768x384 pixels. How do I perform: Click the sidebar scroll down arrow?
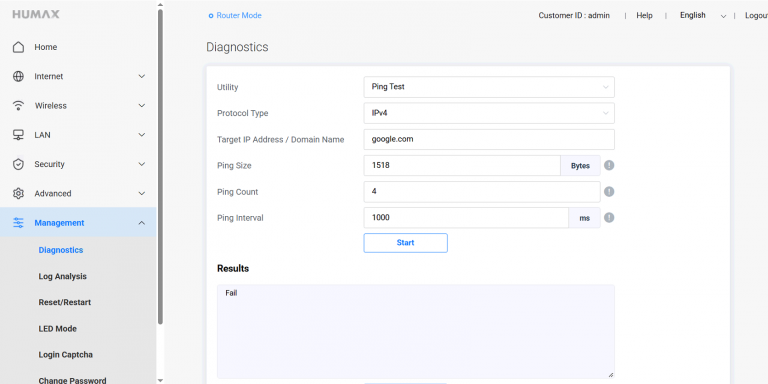click(x=160, y=380)
